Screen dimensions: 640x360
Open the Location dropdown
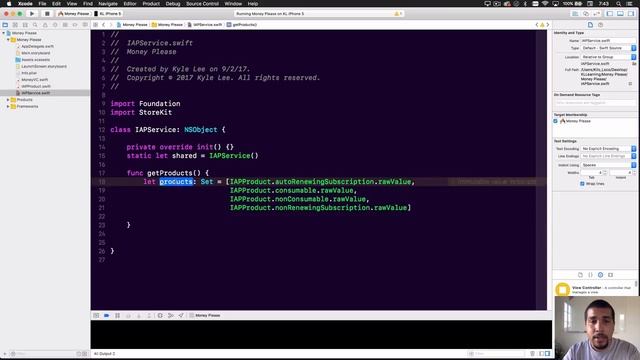[x=608, y=57]
